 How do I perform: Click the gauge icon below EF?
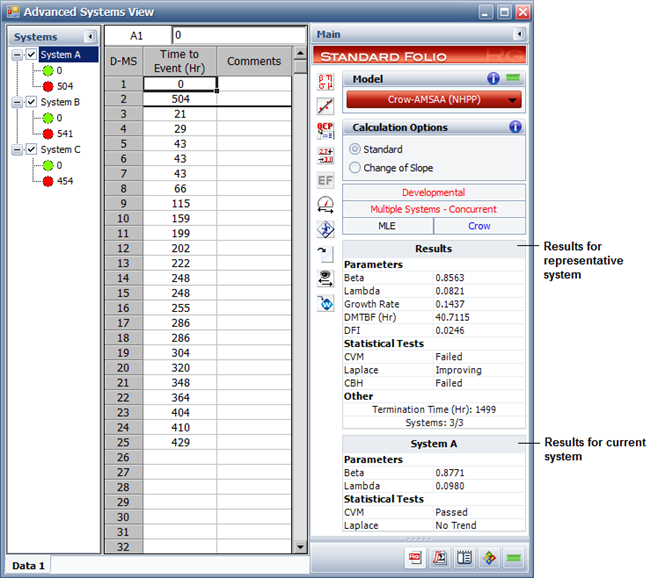coord(325,205)
